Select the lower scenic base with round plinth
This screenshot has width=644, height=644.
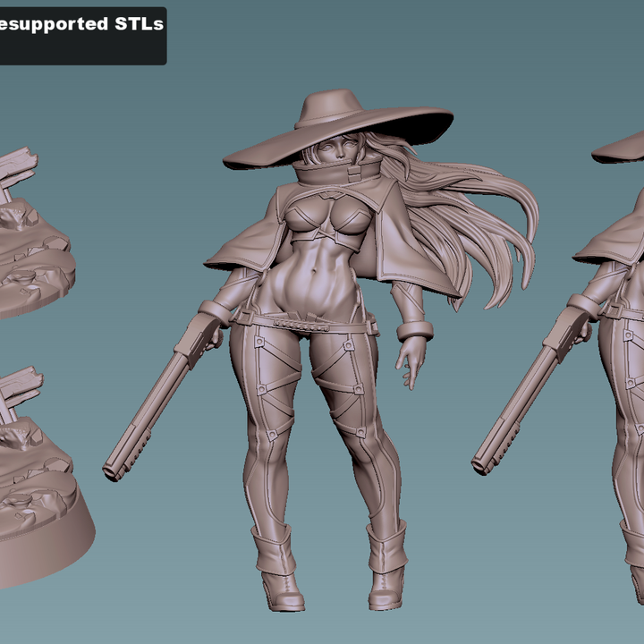click(x=46, y=478)
